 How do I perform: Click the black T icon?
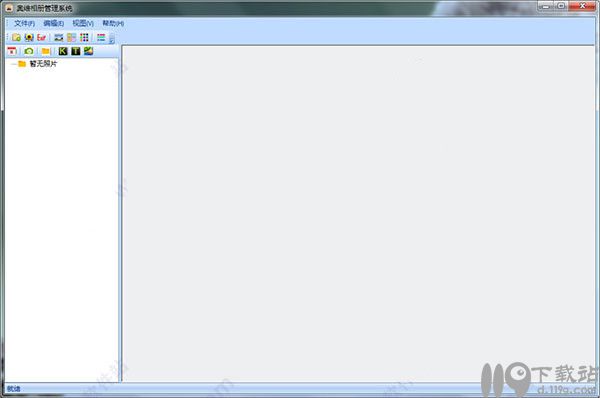point(76,51)
